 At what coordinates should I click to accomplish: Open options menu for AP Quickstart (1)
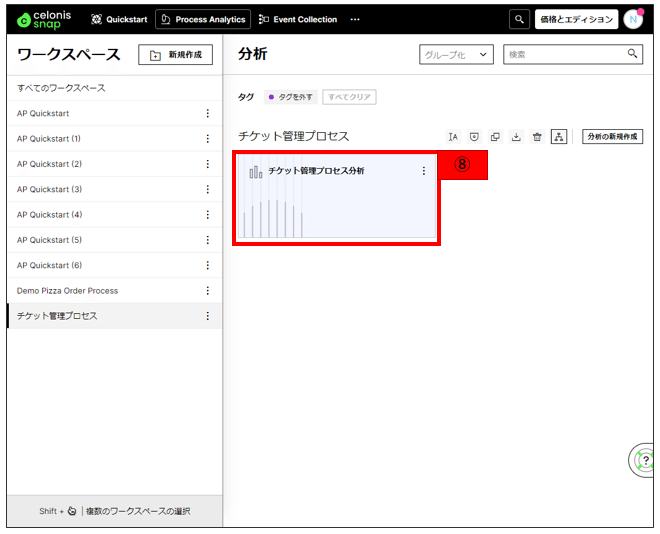pyautogui.click(x=208, y=138)
